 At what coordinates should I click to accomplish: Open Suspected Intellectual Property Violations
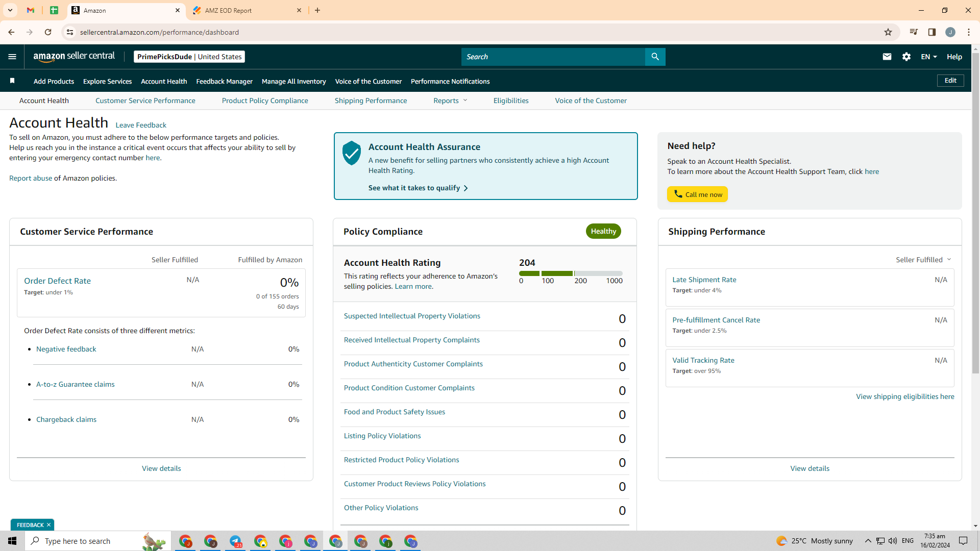(x=412, y=316)
